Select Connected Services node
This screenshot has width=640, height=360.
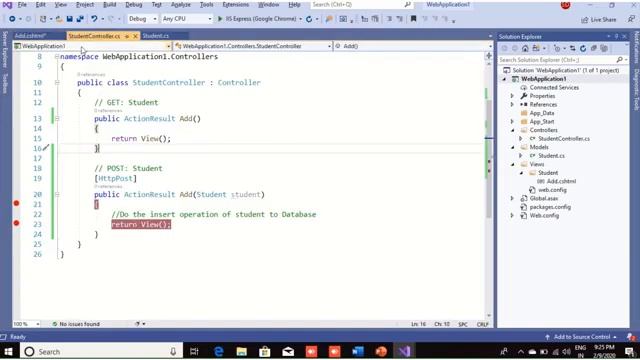[x=554, y=88]
